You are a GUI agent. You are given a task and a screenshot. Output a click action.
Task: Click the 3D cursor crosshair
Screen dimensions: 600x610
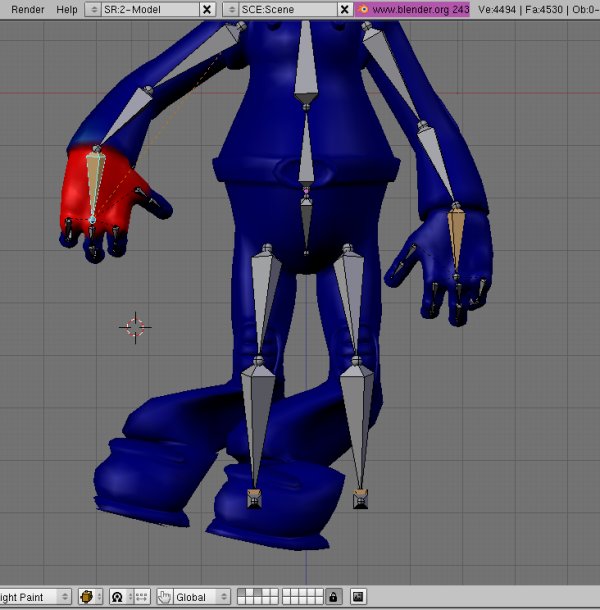pyautogui.click(x=135, y=327)
